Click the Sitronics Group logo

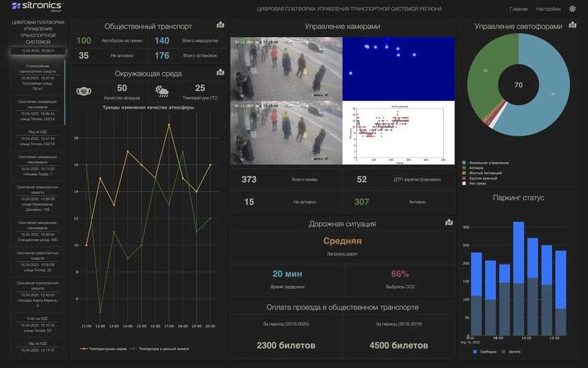(x=36, y=8)
